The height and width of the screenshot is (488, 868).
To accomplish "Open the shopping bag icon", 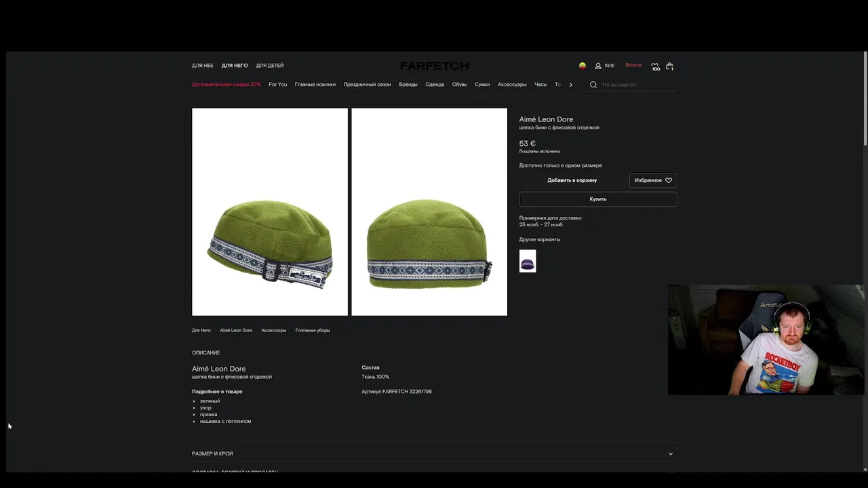I will point(669,66).
